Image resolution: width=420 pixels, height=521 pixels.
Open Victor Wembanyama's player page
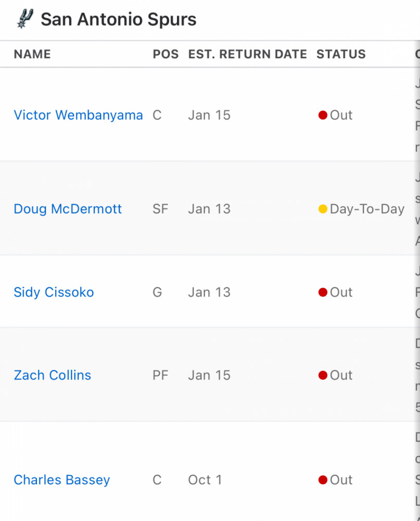78,115
